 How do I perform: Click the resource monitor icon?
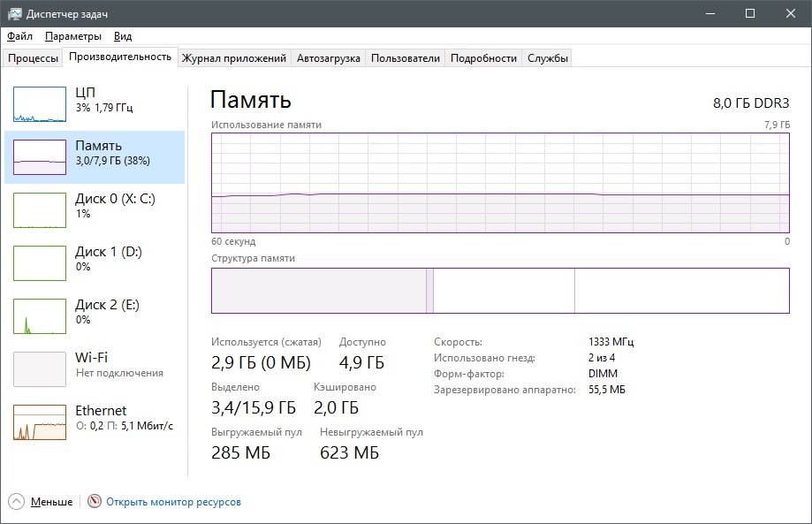coord(95,502)
